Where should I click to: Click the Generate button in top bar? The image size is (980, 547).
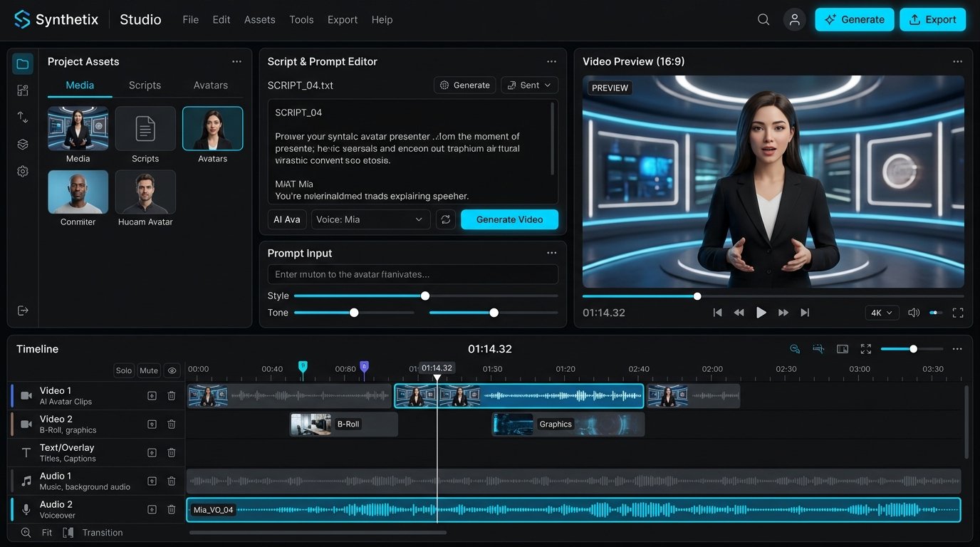point(854,20)
